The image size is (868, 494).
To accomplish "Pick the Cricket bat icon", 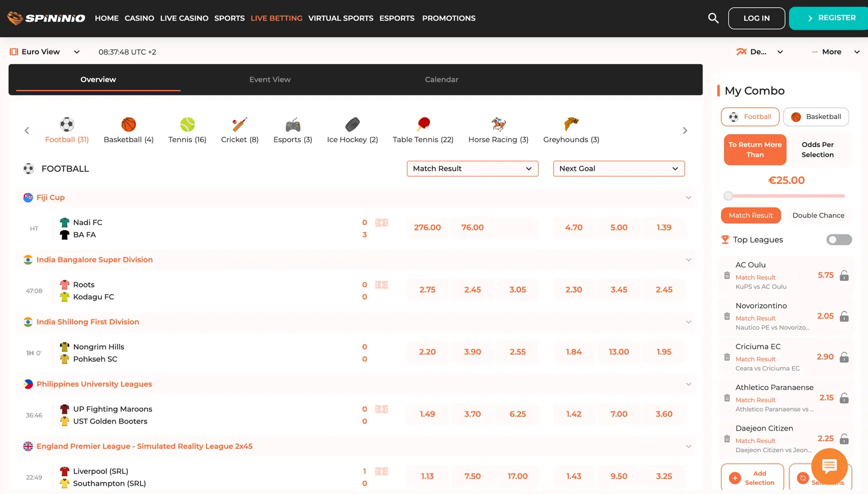I will click(x=240, y=125).
